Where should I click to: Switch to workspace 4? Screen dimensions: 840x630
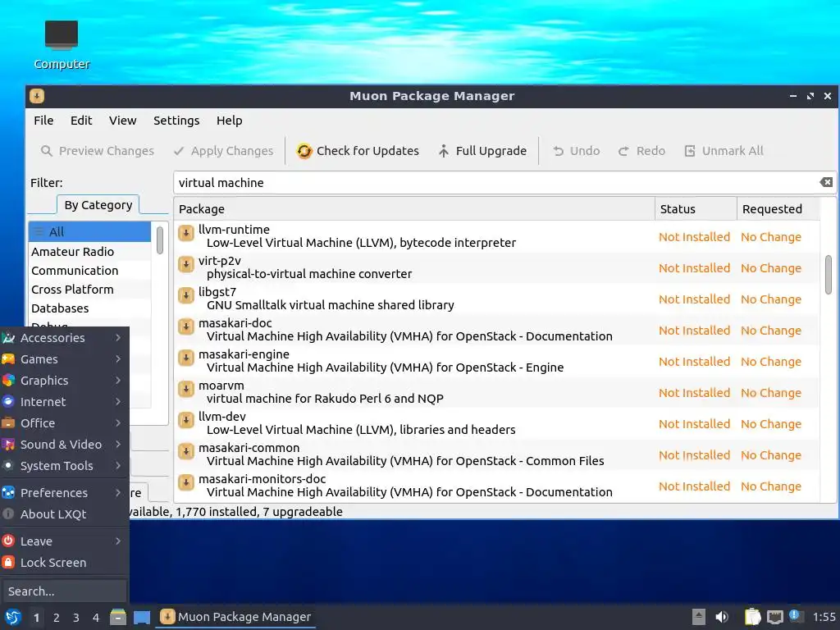(x=96, y=618)
